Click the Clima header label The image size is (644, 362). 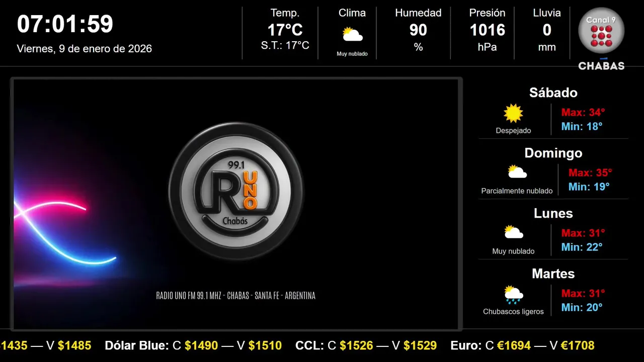click(x=352, y=13)
